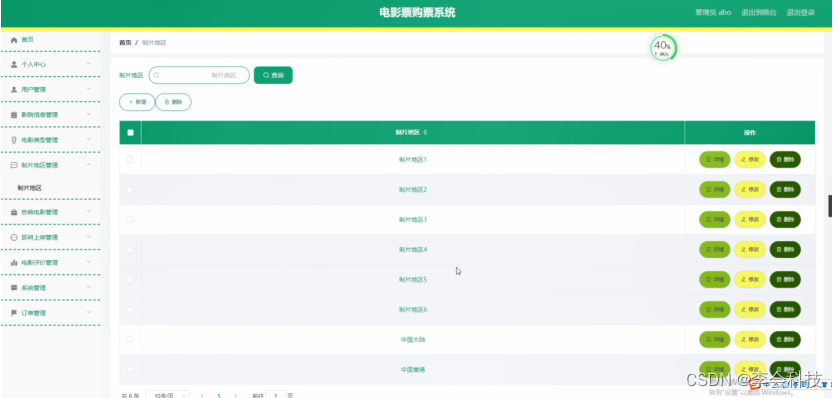Click the 用户管理 person icon in sidebar
The height and width of the screenshot is (398, 838).
(x=14, y=90)
